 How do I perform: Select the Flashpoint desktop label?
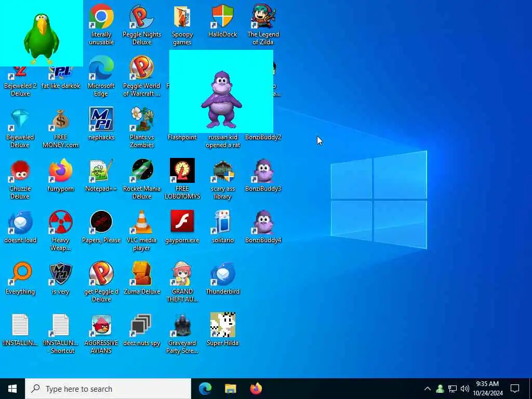pos(182,137)
